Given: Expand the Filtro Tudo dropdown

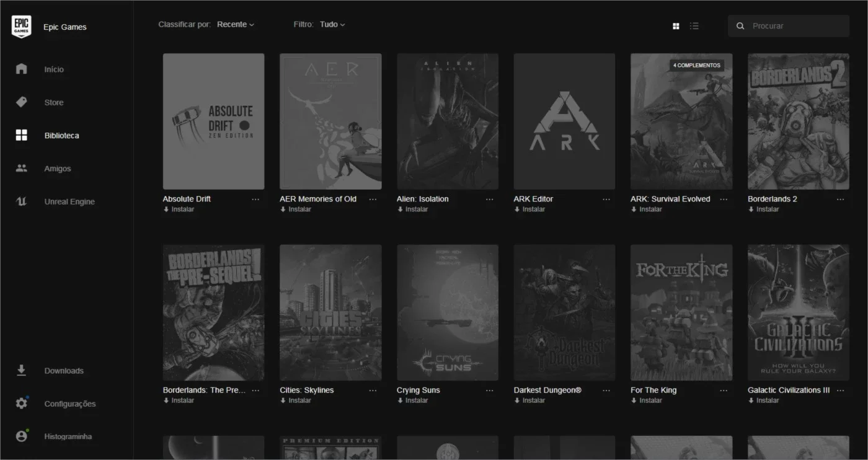Looking at the screenshot, I should [332, 24].
